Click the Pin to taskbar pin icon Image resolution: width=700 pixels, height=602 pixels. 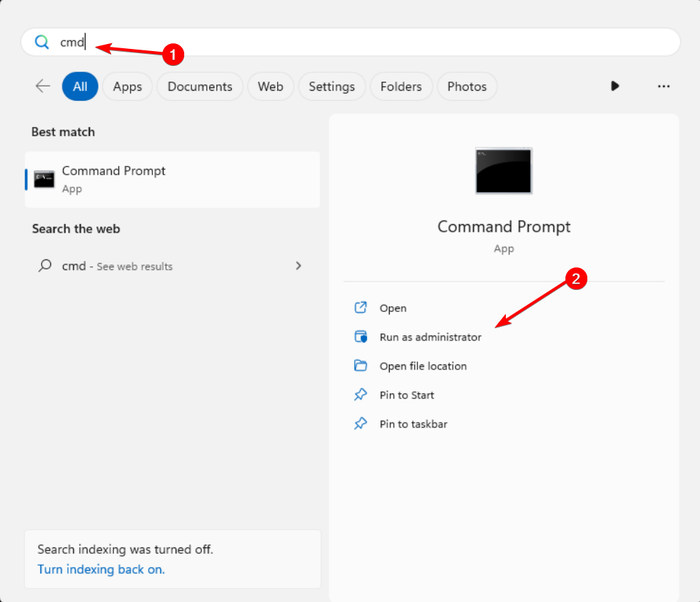361,424
